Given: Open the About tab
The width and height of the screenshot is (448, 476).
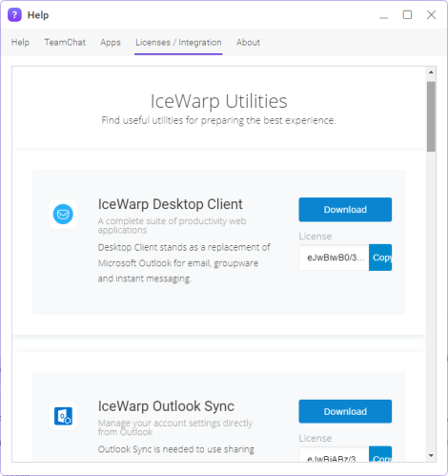Looking at the screenshot, I should (248, 42).
